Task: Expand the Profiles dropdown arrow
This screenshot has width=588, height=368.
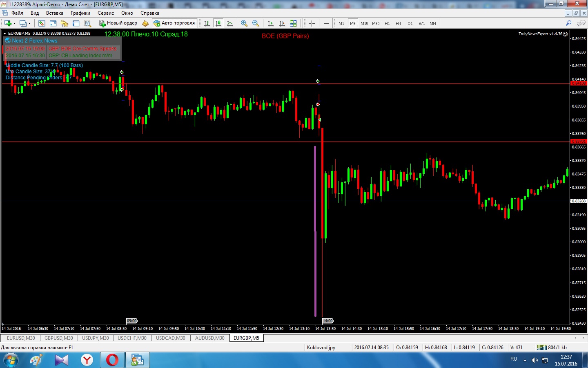Action: click(29, 23)
